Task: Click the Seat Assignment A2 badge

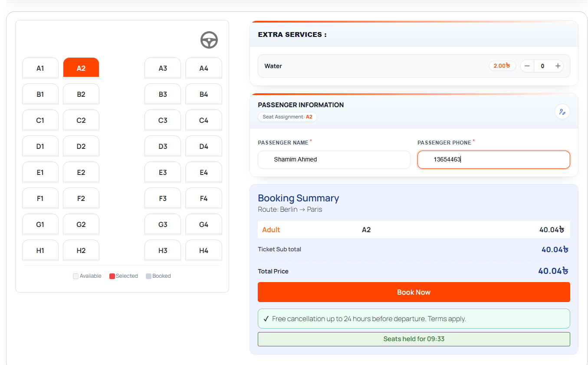Action: click(x=287, y=117)
